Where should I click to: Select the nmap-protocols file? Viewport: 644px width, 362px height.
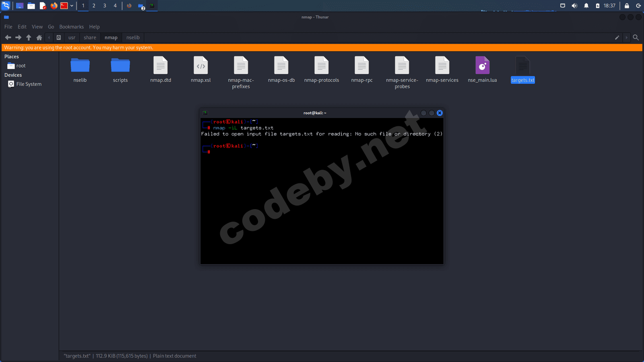(322, 70)
